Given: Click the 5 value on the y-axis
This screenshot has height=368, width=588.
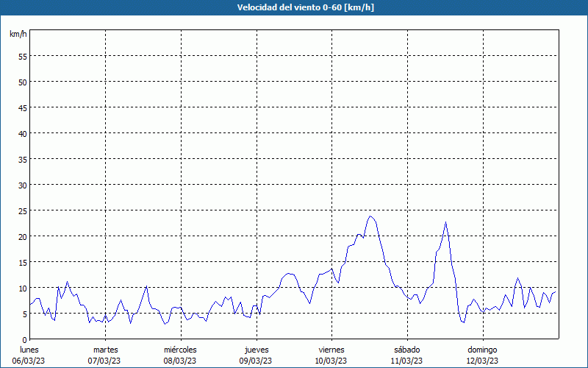Looking at the screenshot, I should click(25, 314).
